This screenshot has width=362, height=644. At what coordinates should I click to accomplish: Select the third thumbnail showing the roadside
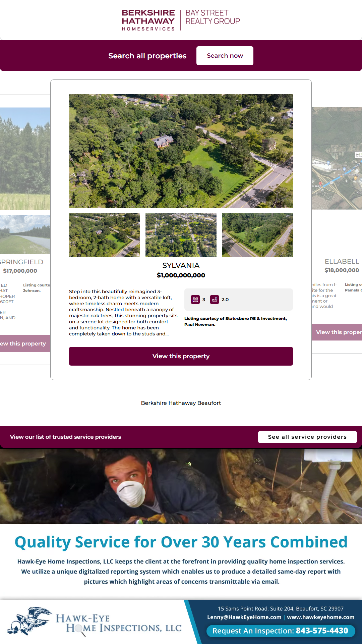point(257,235)
